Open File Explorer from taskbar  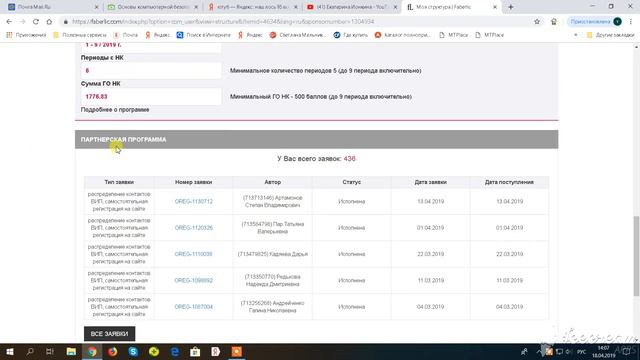point(71,351)
